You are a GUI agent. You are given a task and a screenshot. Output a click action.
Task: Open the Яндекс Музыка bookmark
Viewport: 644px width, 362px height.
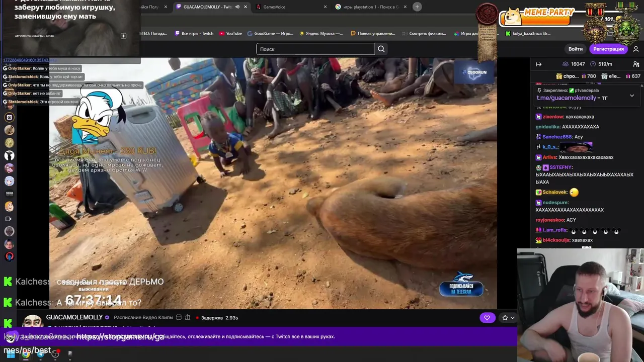(x=321, y=34)
